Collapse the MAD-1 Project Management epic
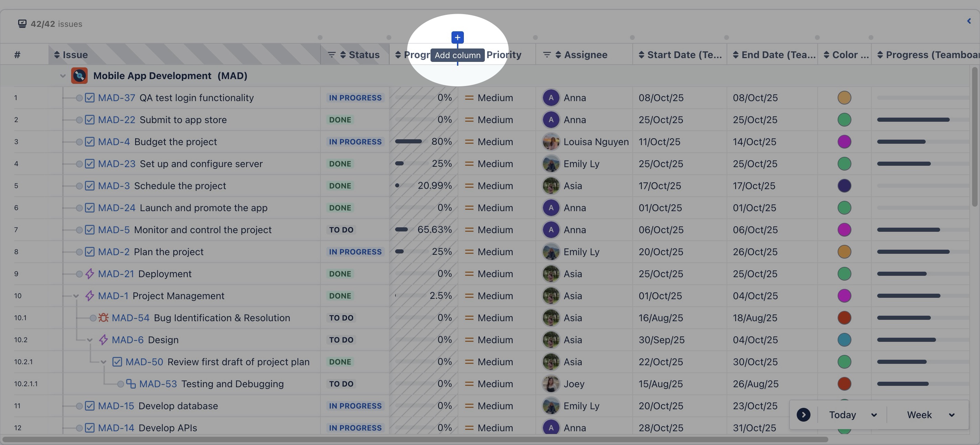The width and height of the screenshot is (980, 445). tap(76, 296)
